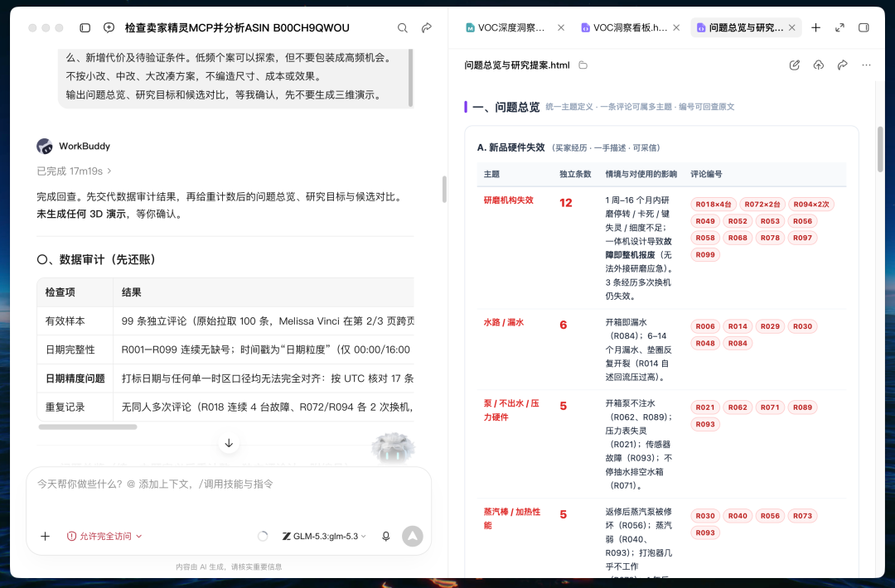Start a new chat with plus bubble icon
This screenshot has height=588, width=895.
pyautogui.click(x=109, y=27)
